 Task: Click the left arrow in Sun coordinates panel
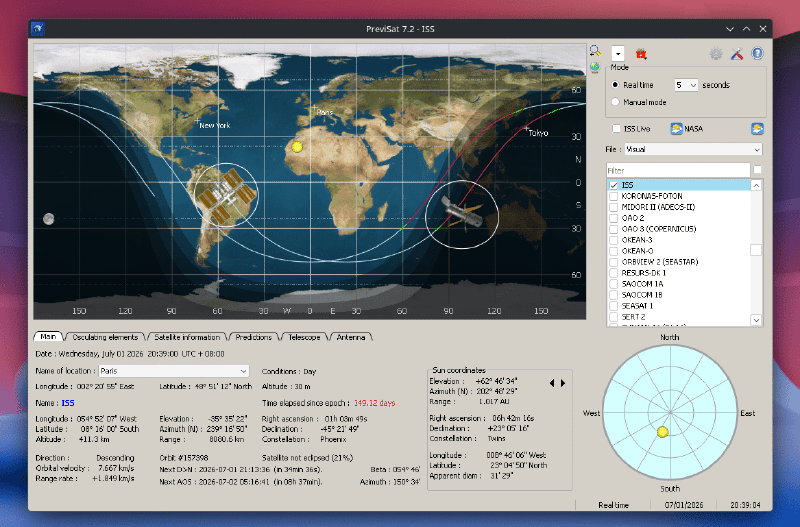[x=552, y=383]
